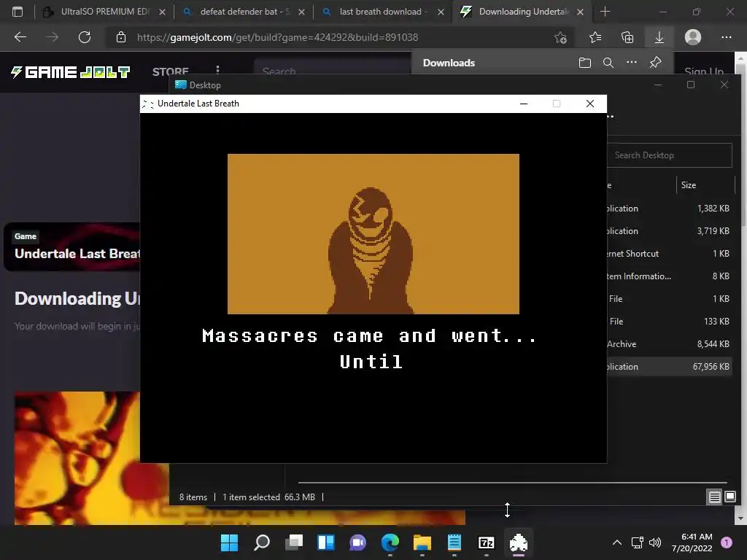Image resolution: width=747 pixels, height=560 pixels.
Task: Click the Explorer horizontal scrollbar
Action: (513, 483)
